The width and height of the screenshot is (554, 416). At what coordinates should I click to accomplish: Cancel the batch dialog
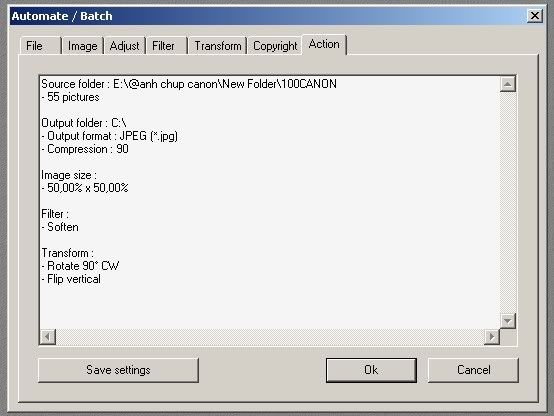473,370
